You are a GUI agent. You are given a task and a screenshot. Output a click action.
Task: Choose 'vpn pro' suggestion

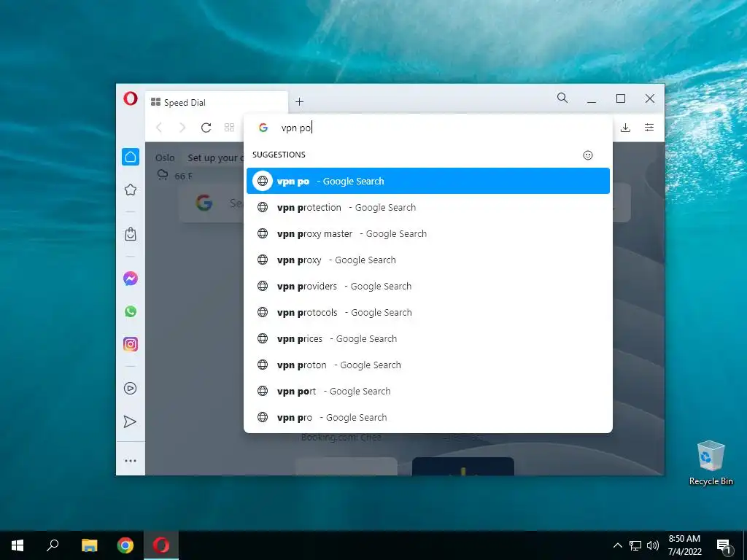[427, 417]
